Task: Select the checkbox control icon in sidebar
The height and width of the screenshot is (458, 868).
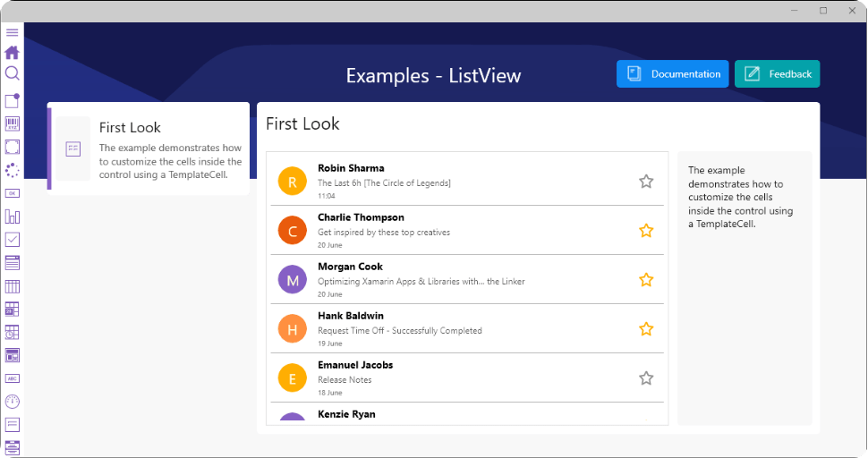Action: [13, 240]
